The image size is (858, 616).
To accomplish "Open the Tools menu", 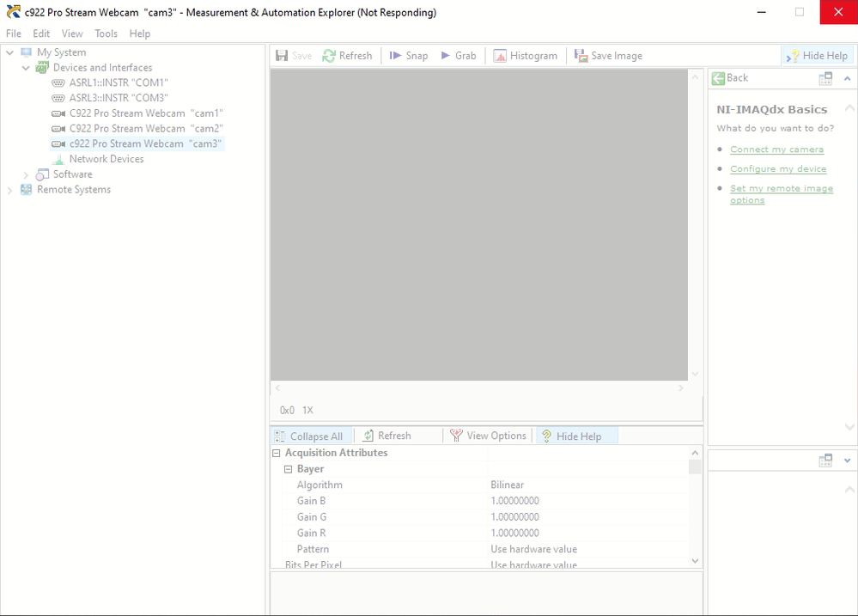I will (106, 34).
